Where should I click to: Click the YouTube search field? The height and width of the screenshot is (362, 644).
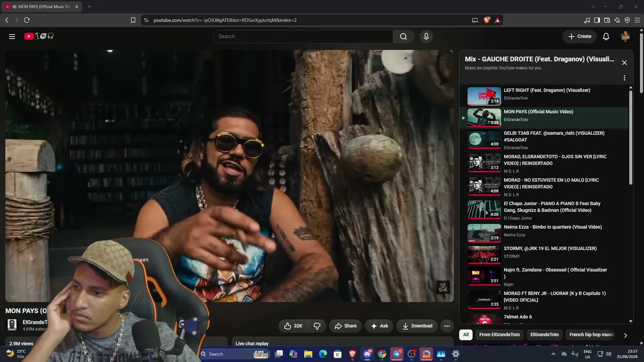tap(303, 36)
